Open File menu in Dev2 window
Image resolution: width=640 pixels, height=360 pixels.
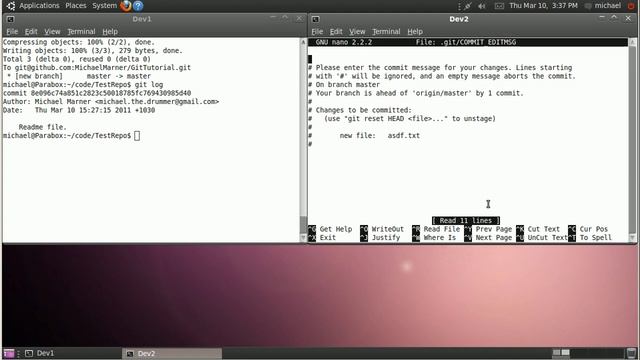(317, 31)
